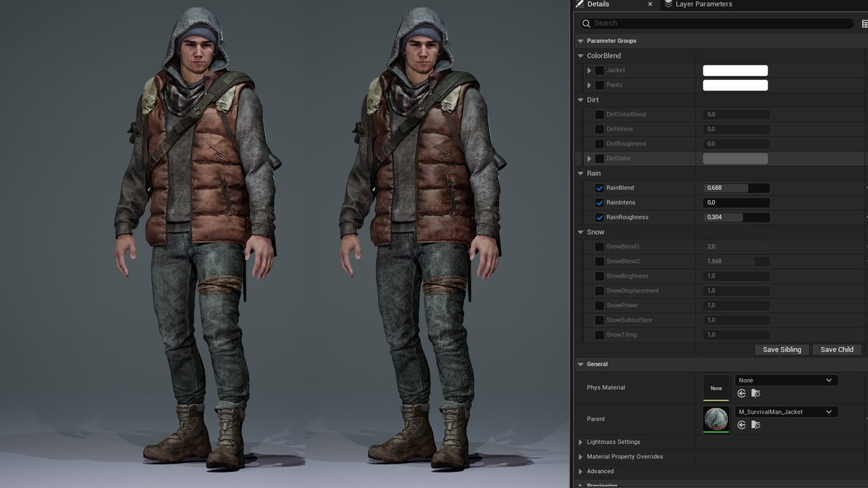Viewport: 868px width, 488px height.
Task: Enable the SnowBlend1 override checkbox
Action: (599, 247)
